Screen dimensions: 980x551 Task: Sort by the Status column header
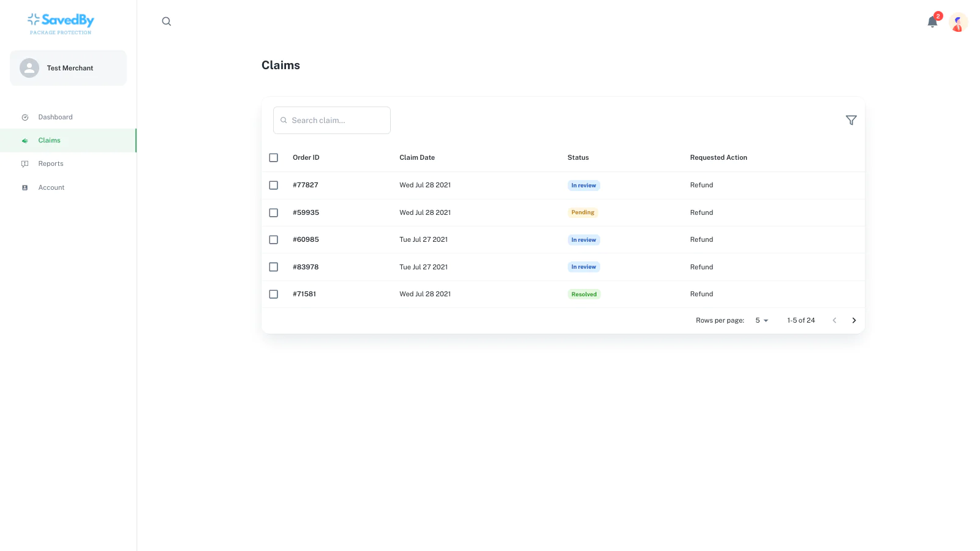click(x=578, y=158)
